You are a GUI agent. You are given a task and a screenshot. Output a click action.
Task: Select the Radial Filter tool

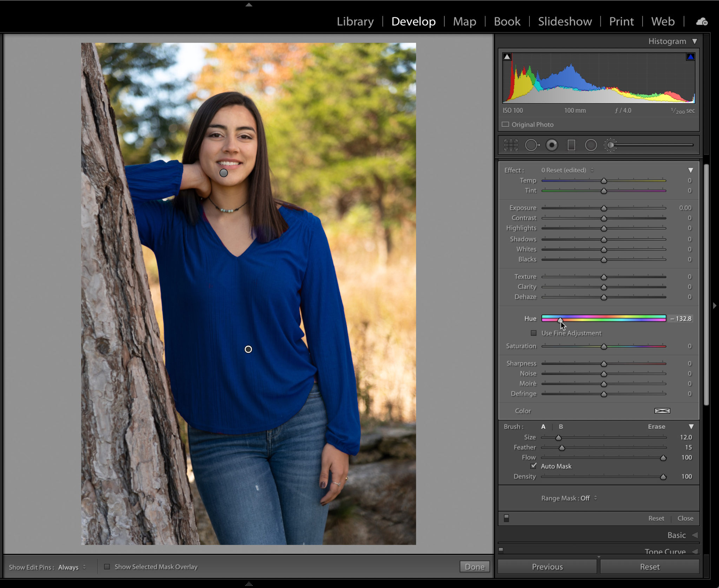point(591,145)
